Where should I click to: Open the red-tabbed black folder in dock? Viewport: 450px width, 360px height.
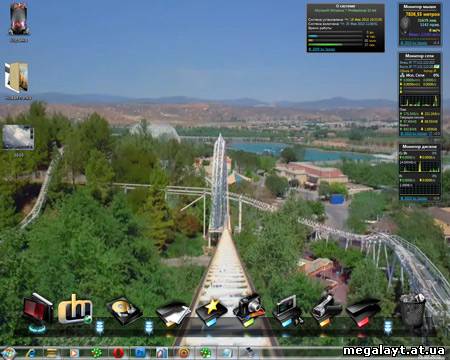[363, 313]
